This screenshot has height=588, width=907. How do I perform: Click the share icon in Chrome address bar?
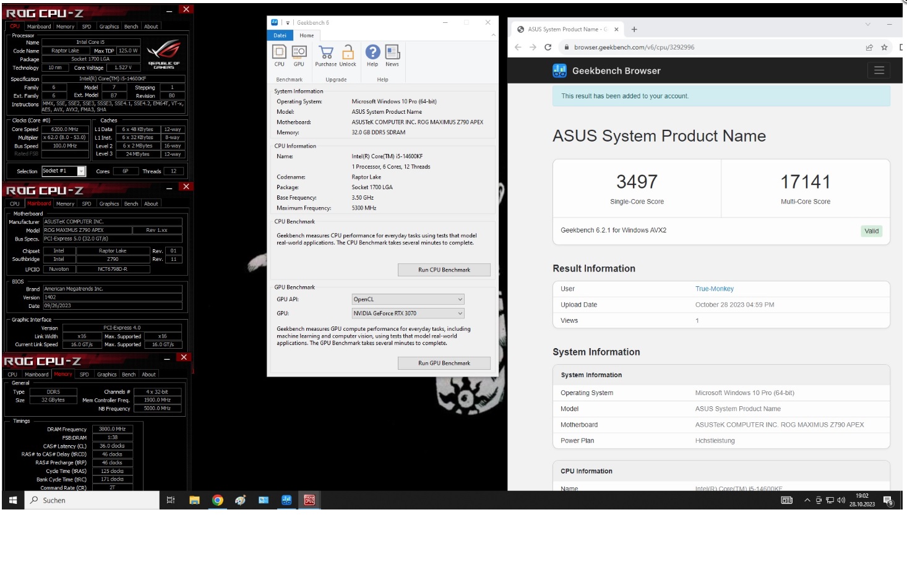click(869, 47)
